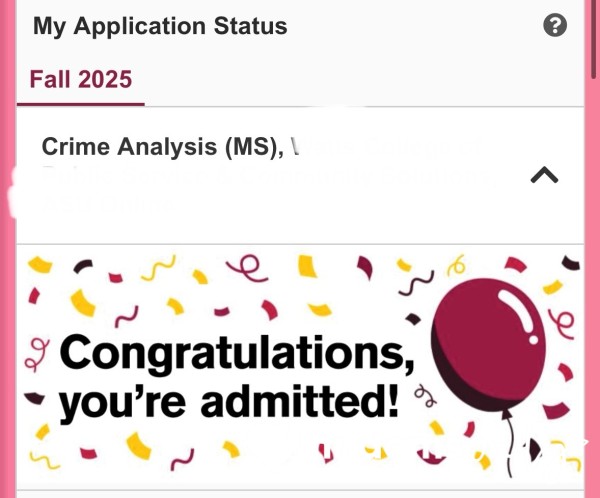
Task: Click the maroon balloon graphic
Action: [x=488, y=344]
